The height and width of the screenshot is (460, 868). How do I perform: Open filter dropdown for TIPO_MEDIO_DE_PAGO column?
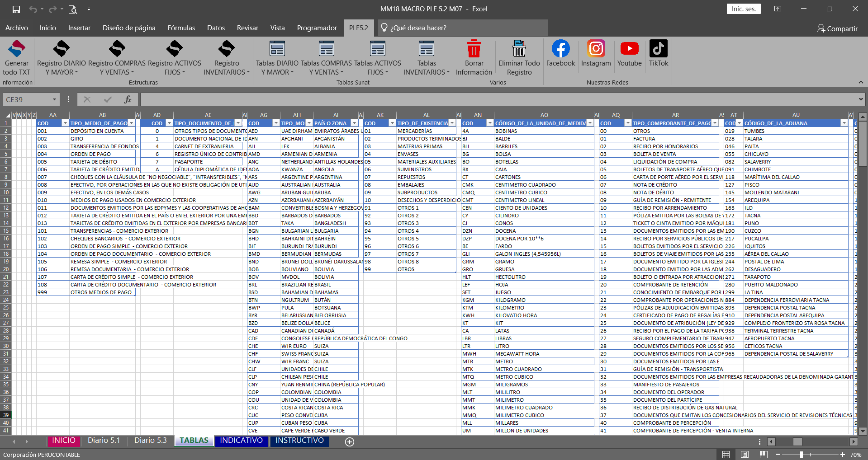[132, 123]
